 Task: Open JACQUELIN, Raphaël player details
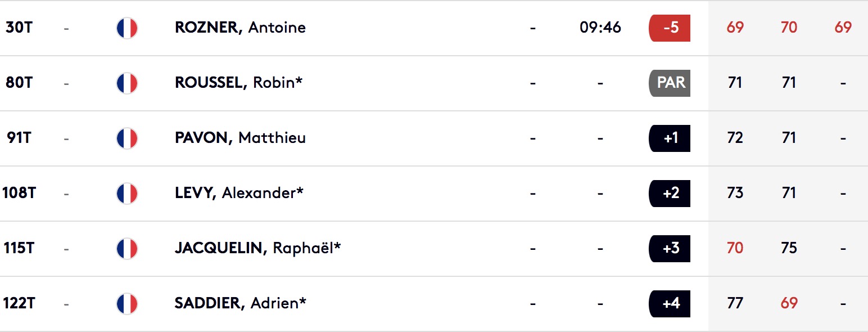pos(257,248)
